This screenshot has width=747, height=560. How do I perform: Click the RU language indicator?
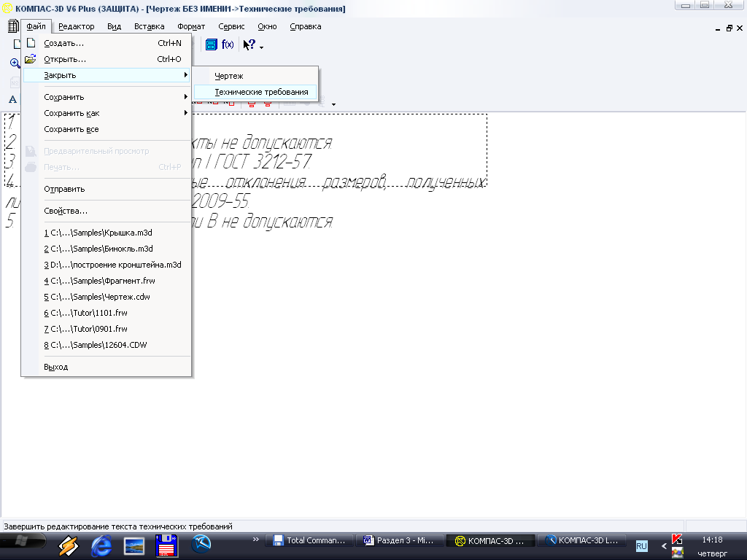pos(642,545)
